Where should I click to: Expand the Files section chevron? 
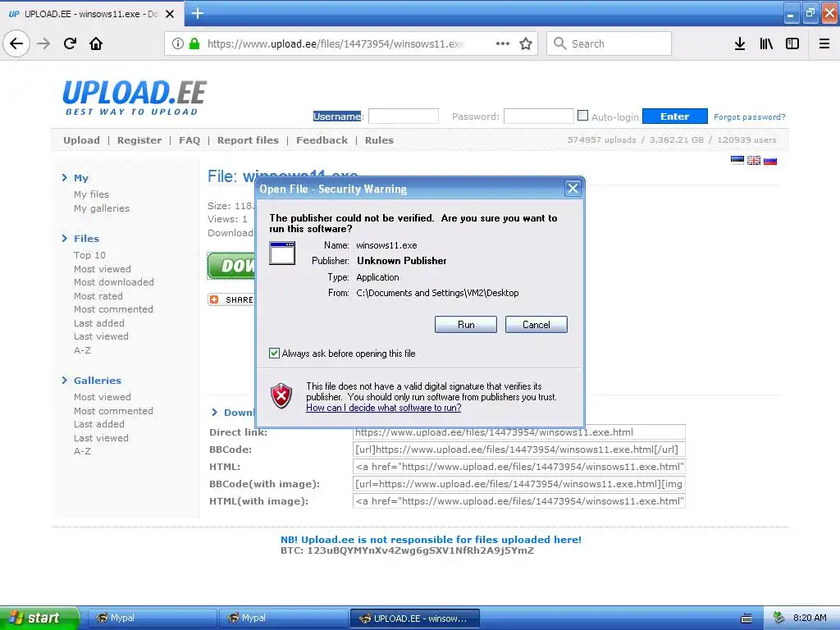coord(64,238)
